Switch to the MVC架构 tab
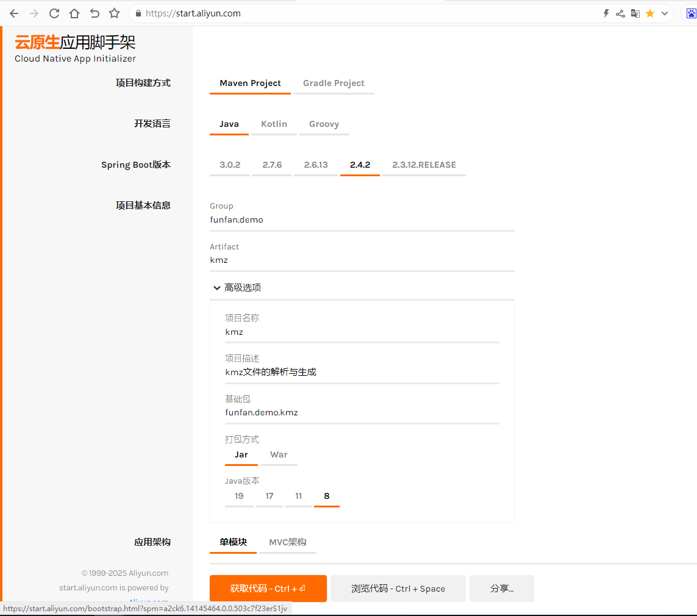697x616 pixels. (x=287, y=542)
